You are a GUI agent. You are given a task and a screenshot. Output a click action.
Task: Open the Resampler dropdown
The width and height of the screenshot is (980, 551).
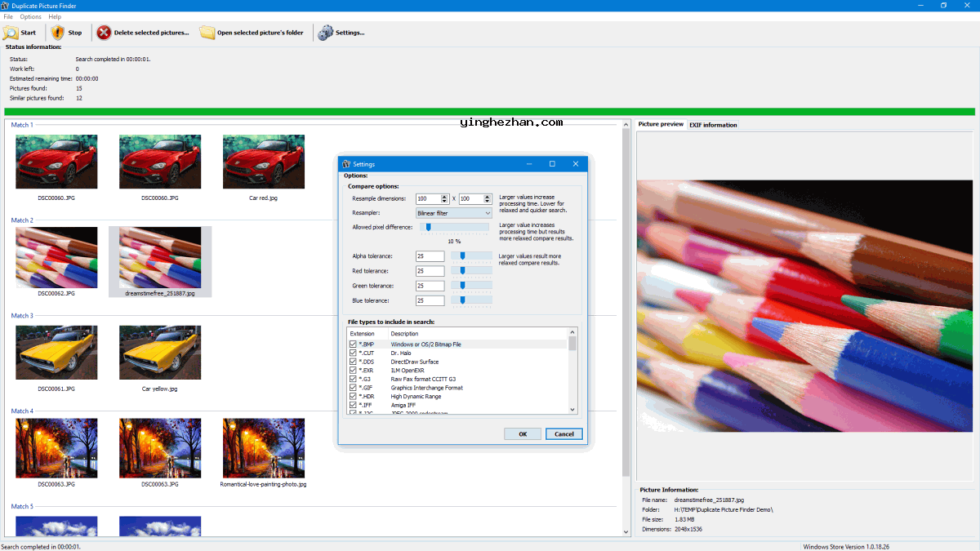pyautogui.click(x=454, y=213)
